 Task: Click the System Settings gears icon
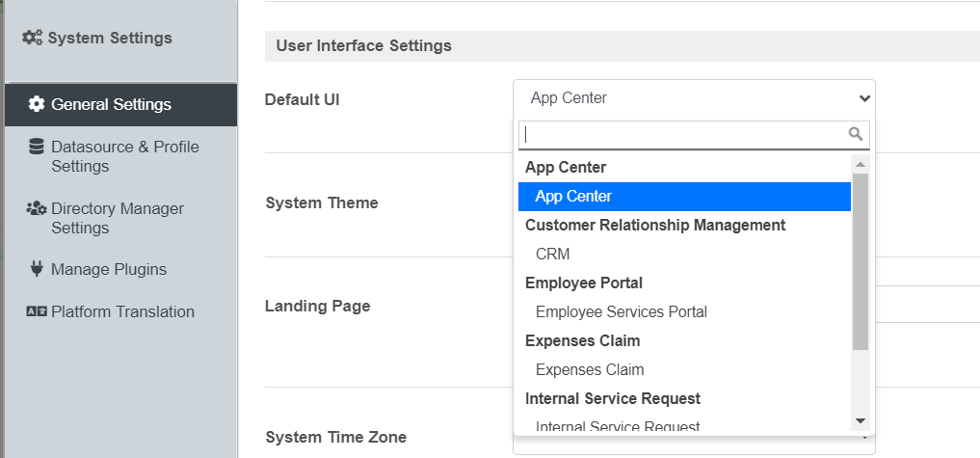pos(32,39)
